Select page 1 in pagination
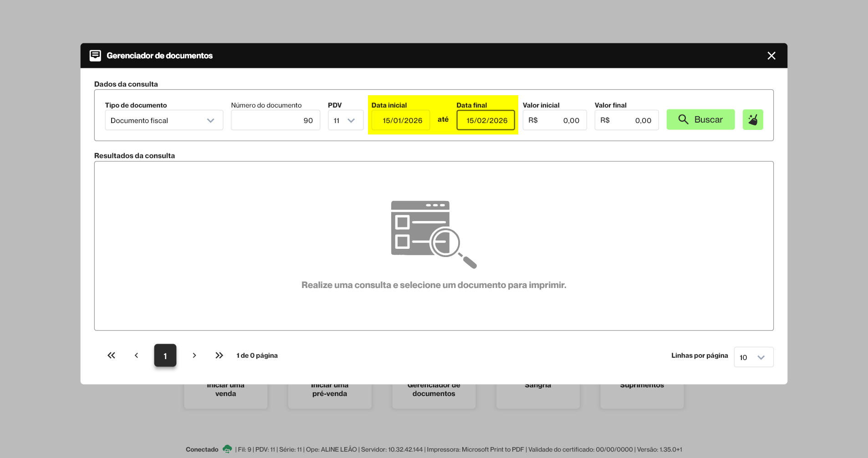868x458 pixels. tap(165, 355)
